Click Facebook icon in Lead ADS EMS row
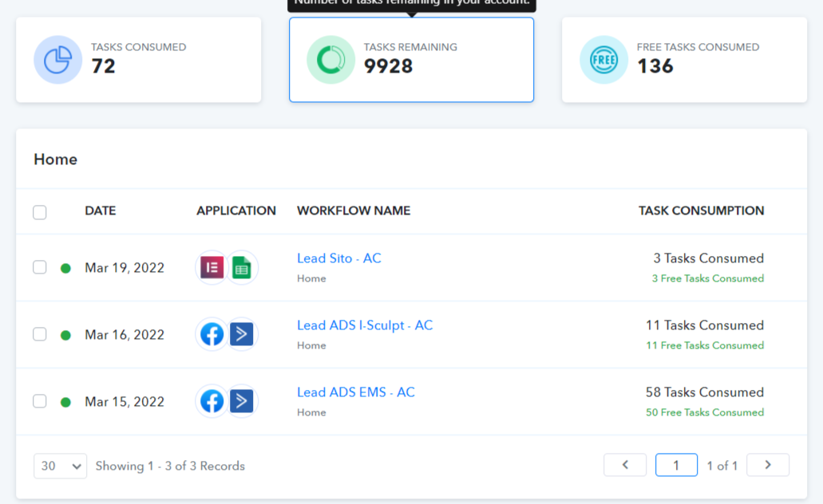This screenshot has height=504, width=823. [x=212, y=401]
